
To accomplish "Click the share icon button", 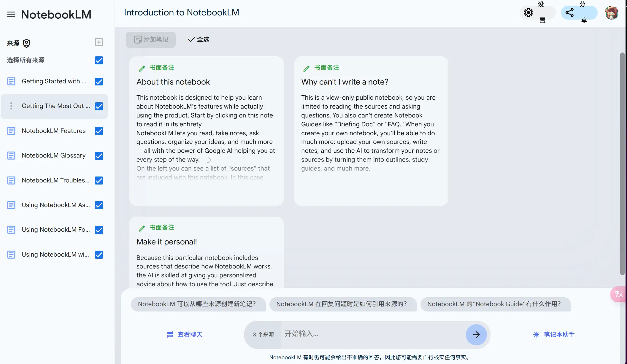I will click(569, 12).
